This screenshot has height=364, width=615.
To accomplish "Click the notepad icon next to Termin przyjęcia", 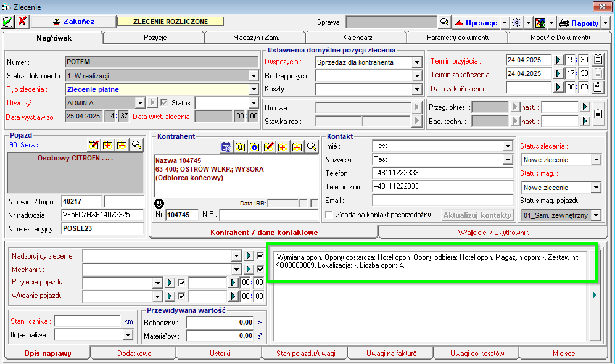I will 598,60.
